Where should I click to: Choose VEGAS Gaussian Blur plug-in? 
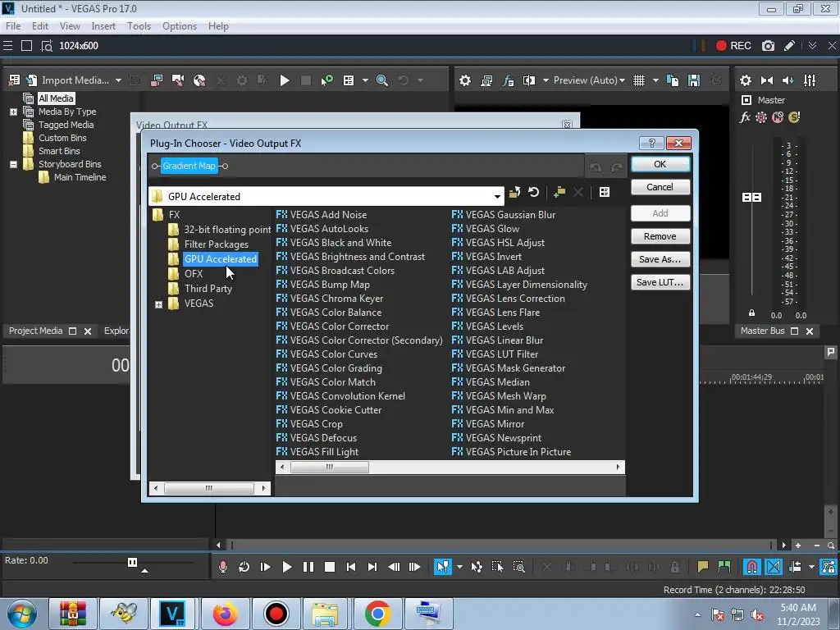(x=510, y=215)
